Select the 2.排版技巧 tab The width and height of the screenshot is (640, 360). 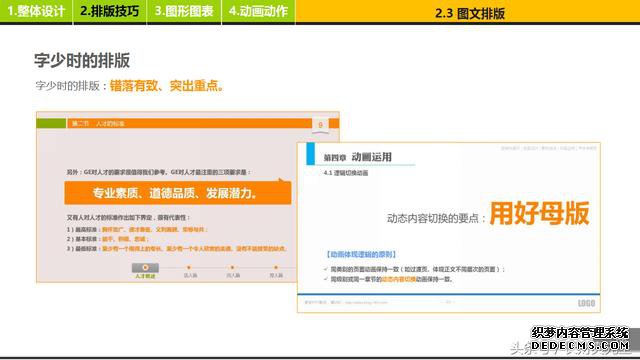109,11
